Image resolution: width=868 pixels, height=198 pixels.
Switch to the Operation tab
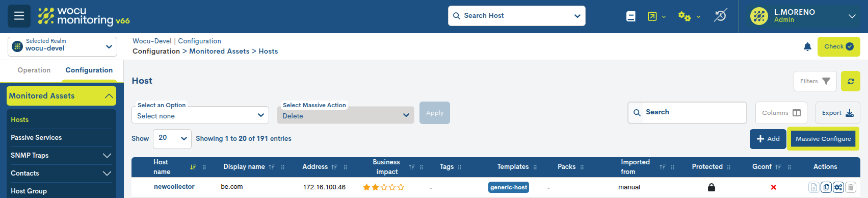coord(34,70)
